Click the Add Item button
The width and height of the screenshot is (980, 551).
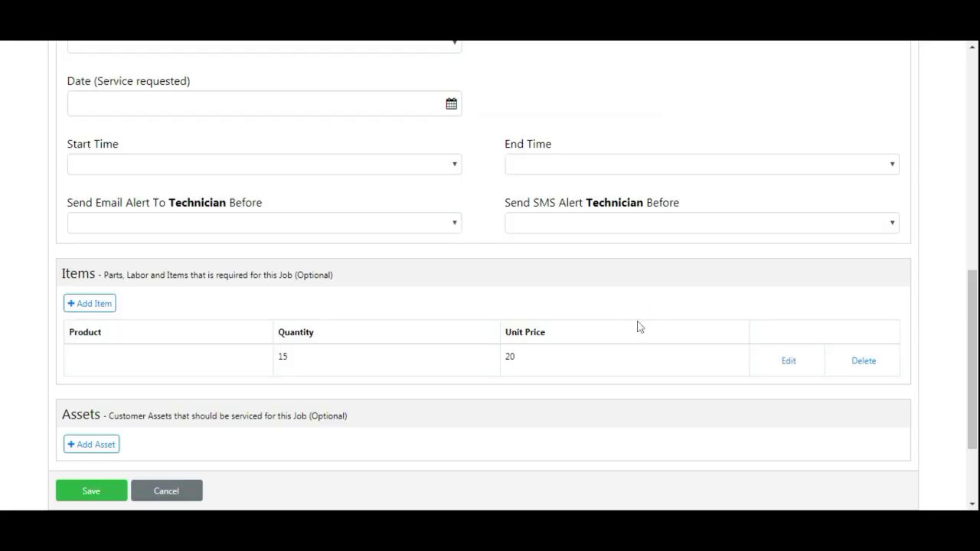click(x=90, y=303)
